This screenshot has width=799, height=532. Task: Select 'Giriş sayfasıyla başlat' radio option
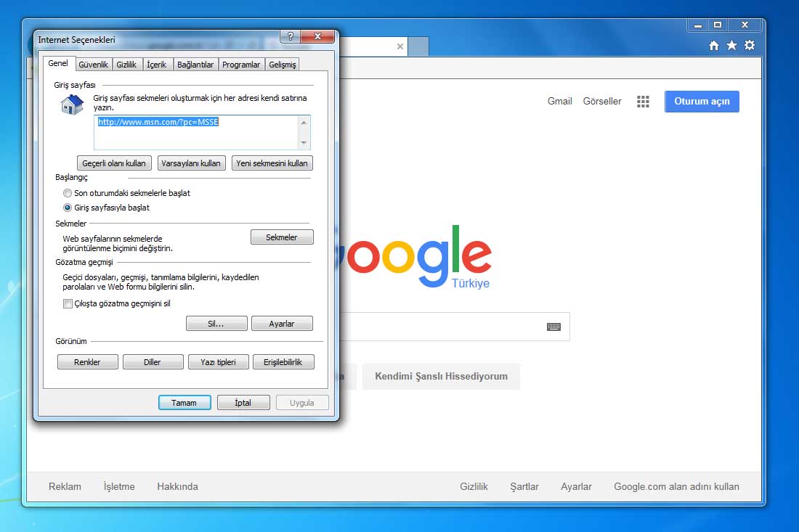coord(68,208)
